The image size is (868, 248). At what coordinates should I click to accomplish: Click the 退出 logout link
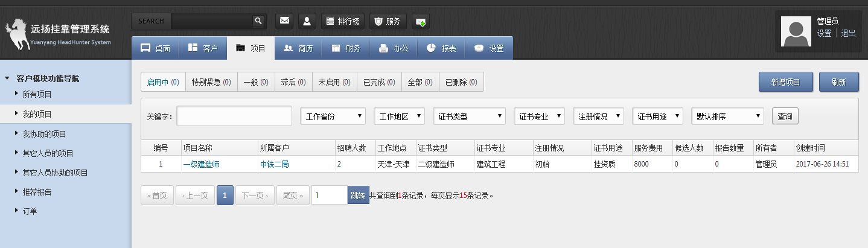849,33
